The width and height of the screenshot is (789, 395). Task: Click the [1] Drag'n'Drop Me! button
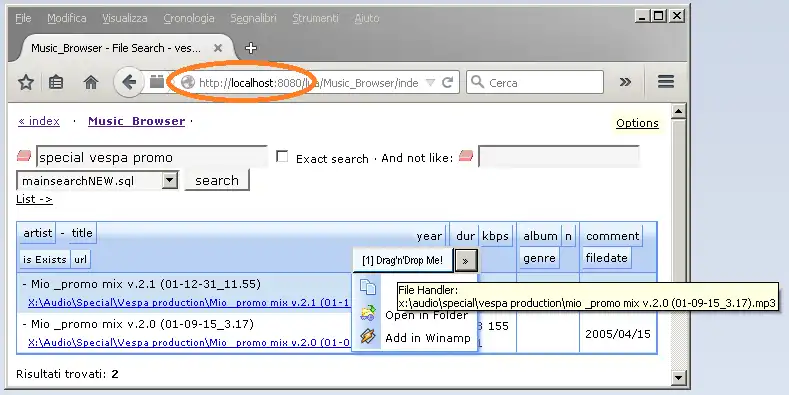tap(403, 260)
